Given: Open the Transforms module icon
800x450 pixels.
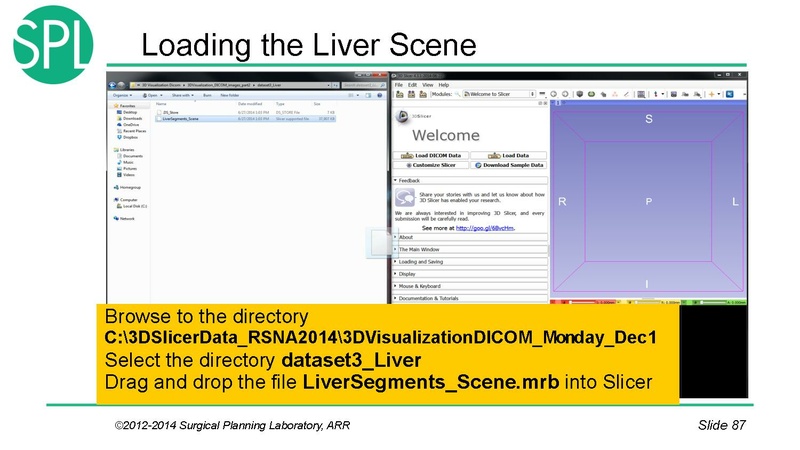Looking at the screenshot, I should click(615, 94).
